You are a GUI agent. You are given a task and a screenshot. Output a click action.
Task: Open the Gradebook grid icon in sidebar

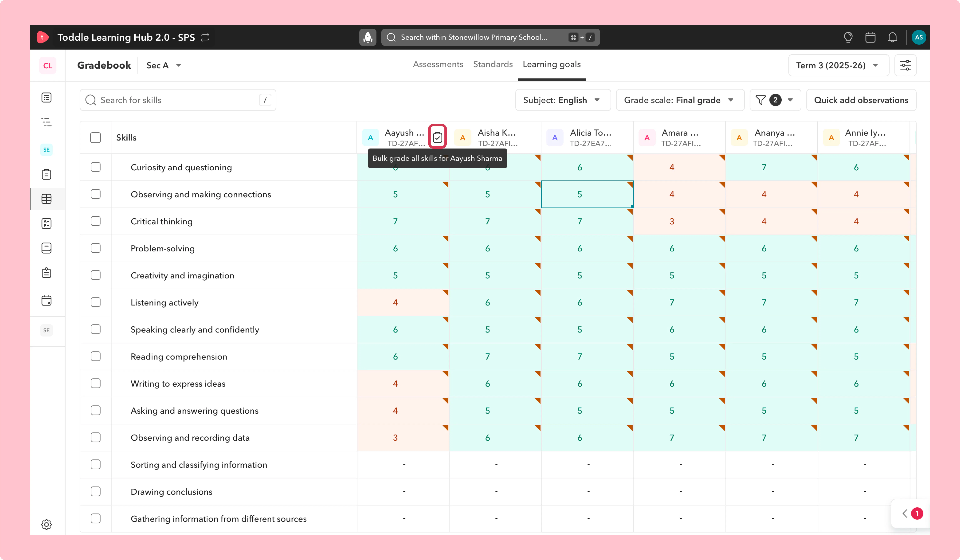click(46, 199)
